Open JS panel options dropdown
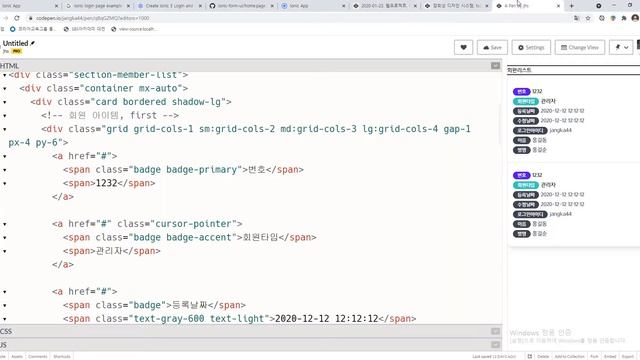 [495, 345]
